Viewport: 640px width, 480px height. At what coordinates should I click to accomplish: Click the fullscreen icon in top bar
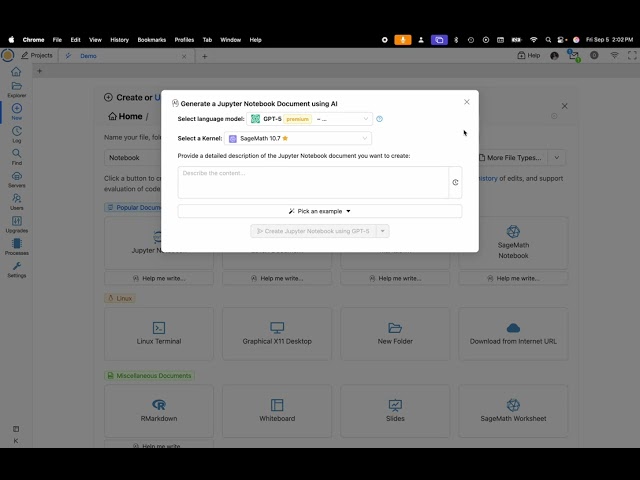tap(632, 56)
